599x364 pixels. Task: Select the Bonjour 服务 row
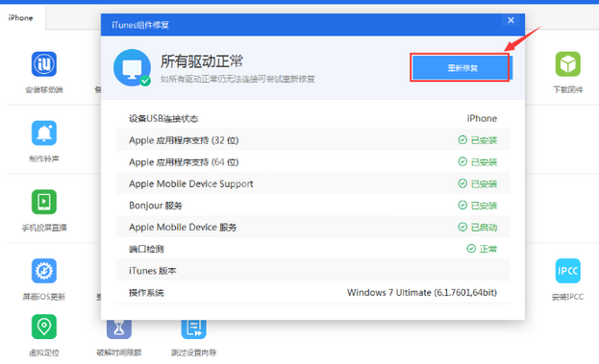coord(312,206)
